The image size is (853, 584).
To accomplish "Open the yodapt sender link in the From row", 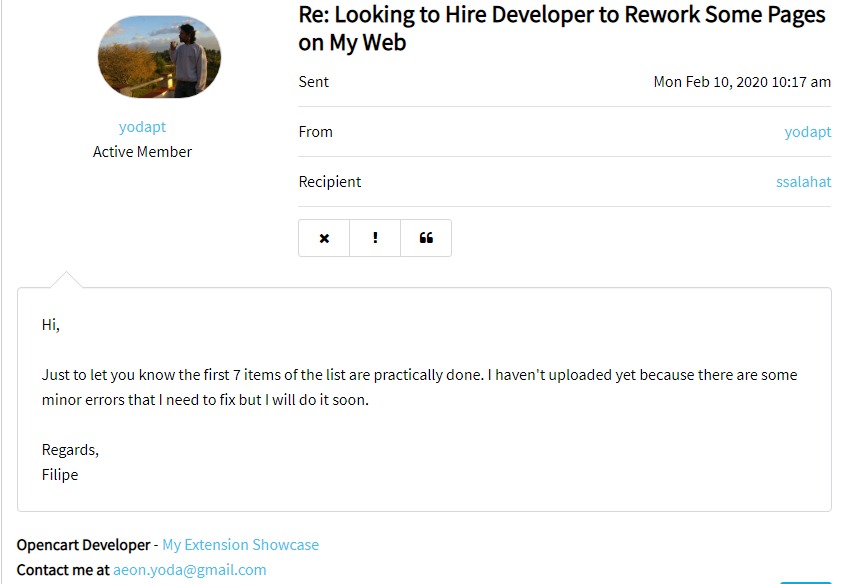I will 807,132.
